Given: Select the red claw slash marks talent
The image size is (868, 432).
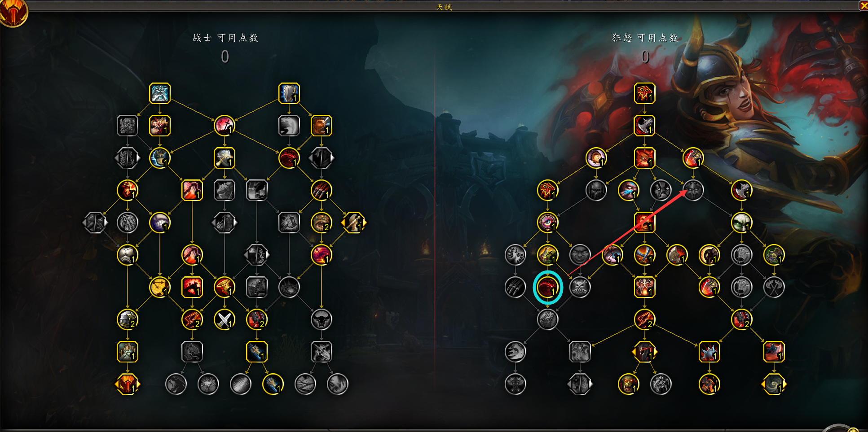Looking at the screenshot, I should point(321,190).
